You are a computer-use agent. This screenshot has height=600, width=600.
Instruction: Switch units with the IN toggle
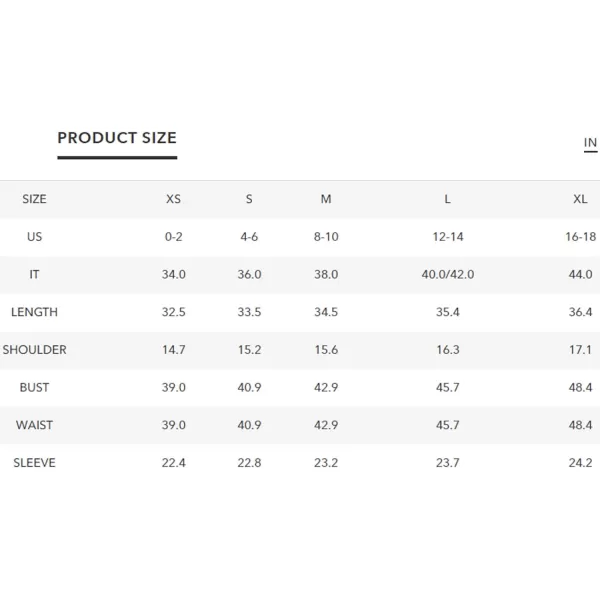(x=590, y=143)
